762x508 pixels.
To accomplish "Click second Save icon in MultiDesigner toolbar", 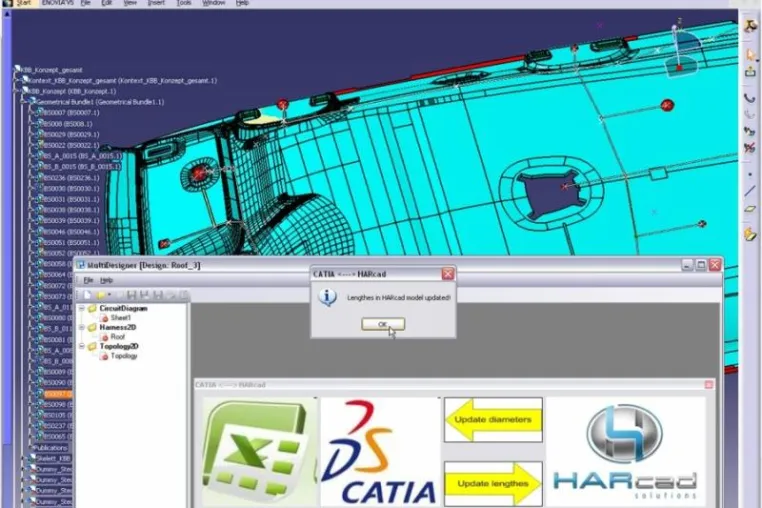I will point(144,295).
